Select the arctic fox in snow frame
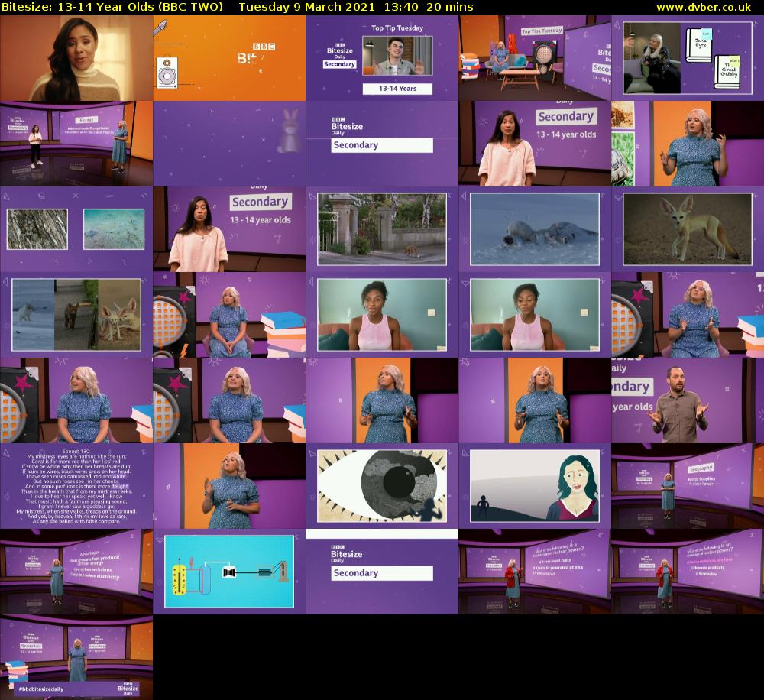 535,229
